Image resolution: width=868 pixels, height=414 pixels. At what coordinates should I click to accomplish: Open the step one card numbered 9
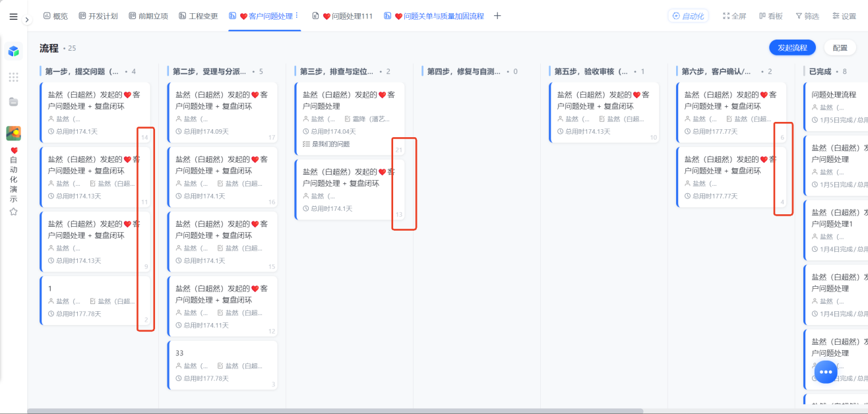coord(95,241)
